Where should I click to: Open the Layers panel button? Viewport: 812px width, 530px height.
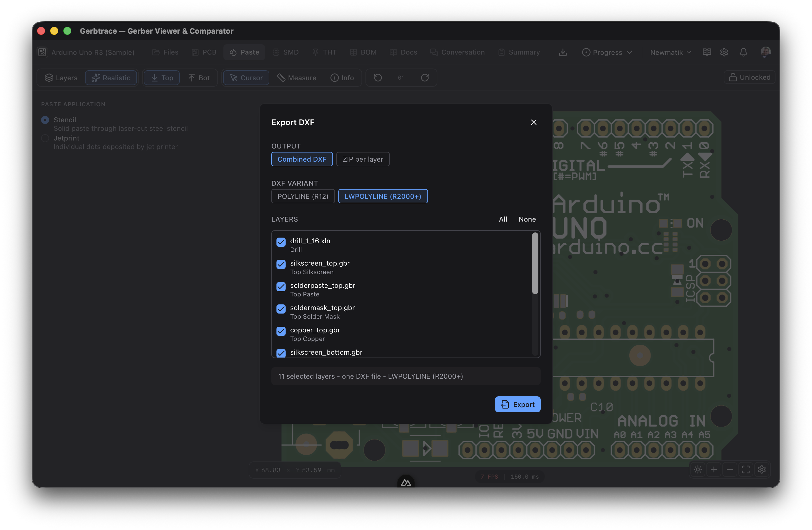point(61,78)
